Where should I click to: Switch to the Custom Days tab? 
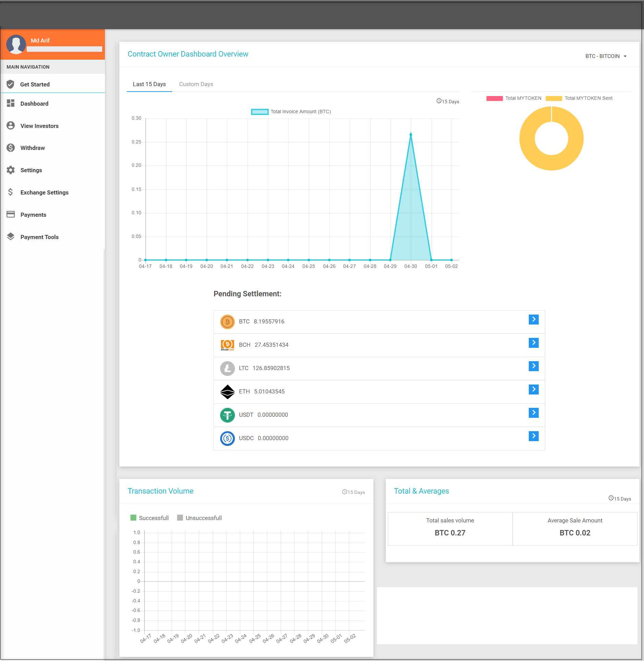196,84
